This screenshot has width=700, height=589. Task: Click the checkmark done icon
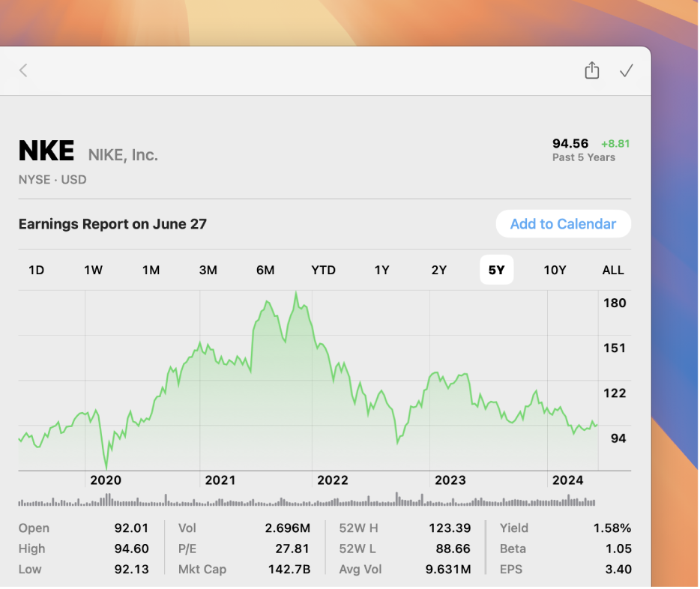tap(627, 70)
